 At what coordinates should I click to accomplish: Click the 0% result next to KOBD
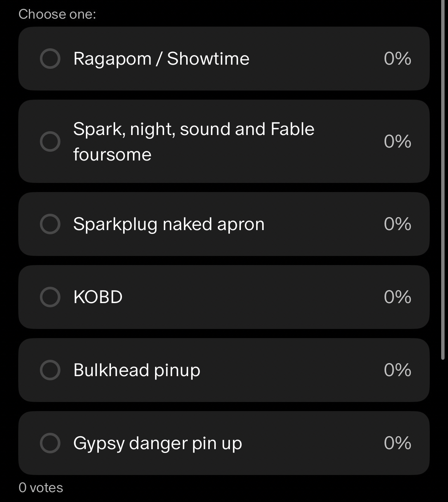pyautogui.click(x=397, y=297)
